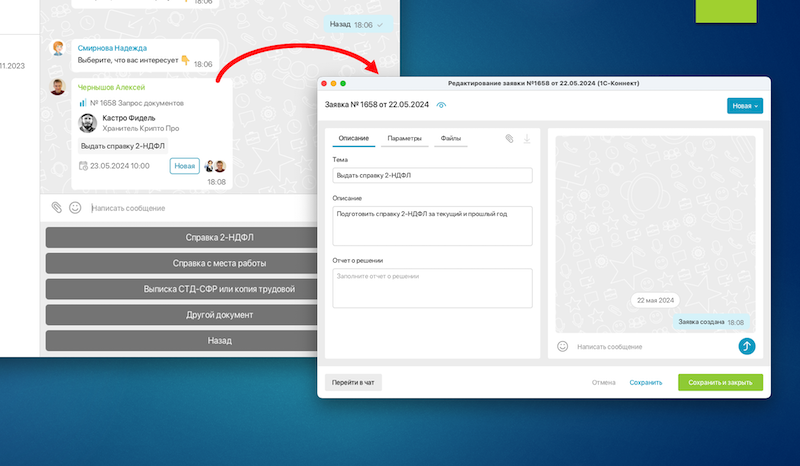The image size is (800, 466).
Task: Click the paperclip attach icon in main chat
Action: pos(57,208)
